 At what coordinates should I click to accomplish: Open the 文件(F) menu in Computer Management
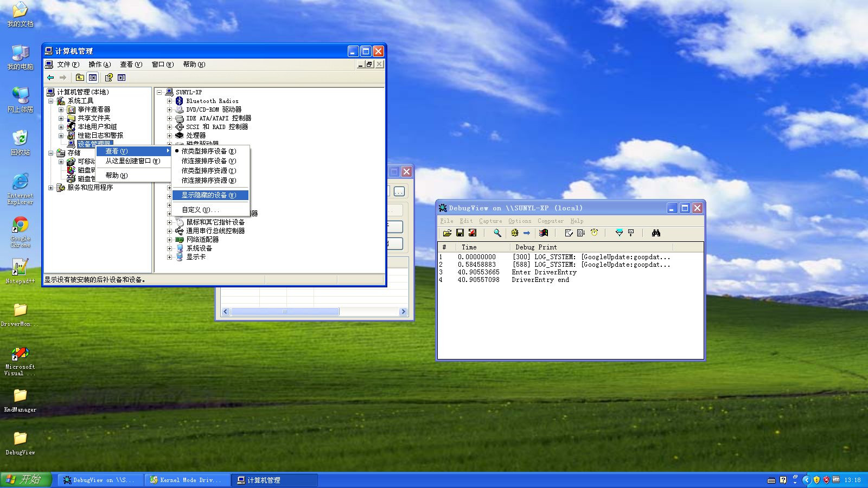click(x=68, y=65)
